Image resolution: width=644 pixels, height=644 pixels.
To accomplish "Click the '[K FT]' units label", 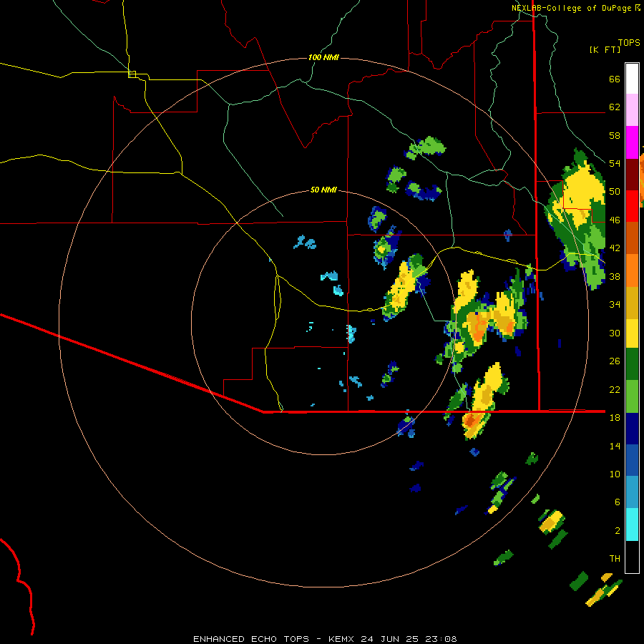I will pos(605,49).
